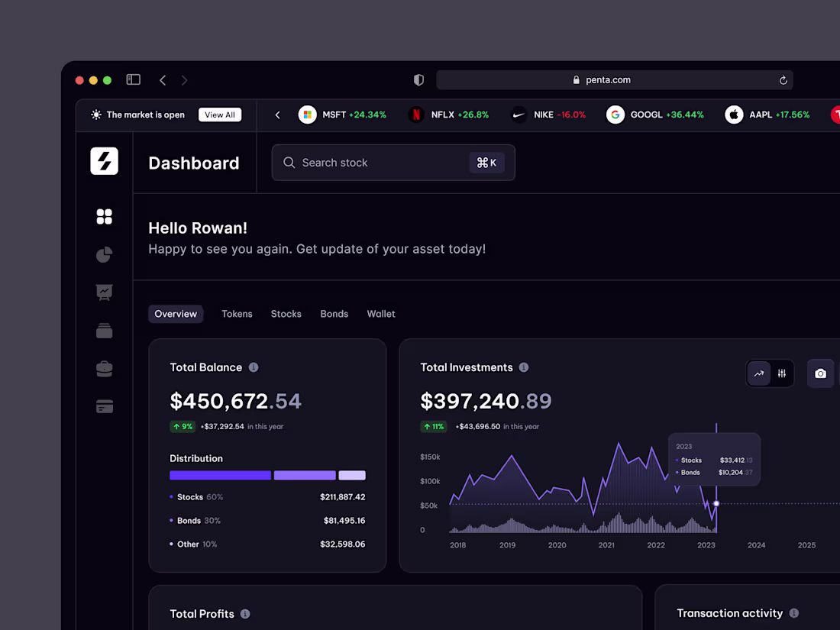Screen dimensions: 840x630
Task: Click the Search stock input field
Action: (374, 162)
